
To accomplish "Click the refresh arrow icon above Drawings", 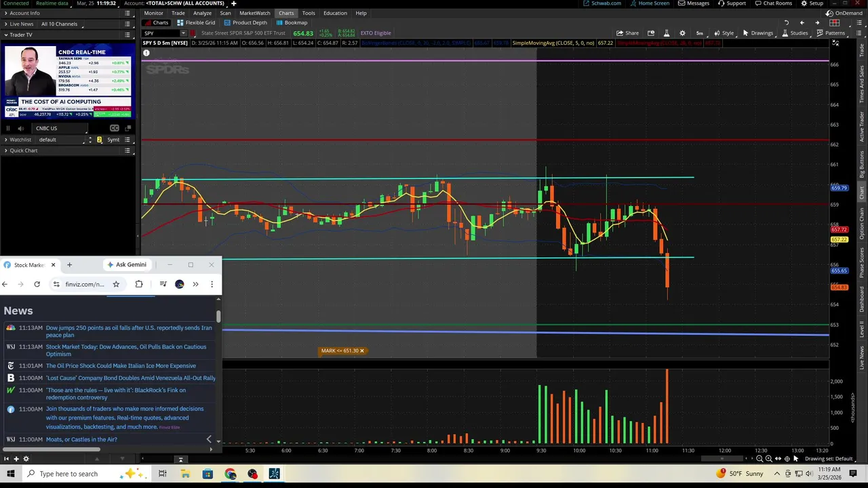I will point(787,23).
